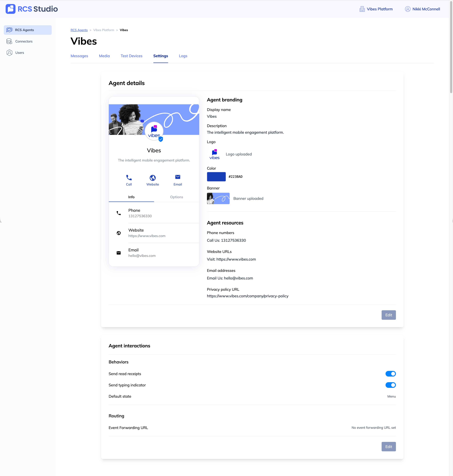Click the Vibes Platform building icon
453x476 pixels.
click(362, 9)
